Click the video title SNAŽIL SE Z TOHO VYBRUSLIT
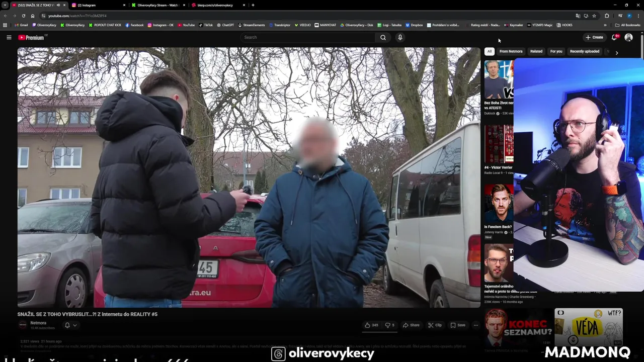Image resolution: width=644 pixels, height=362 pixels. [88, 314]
